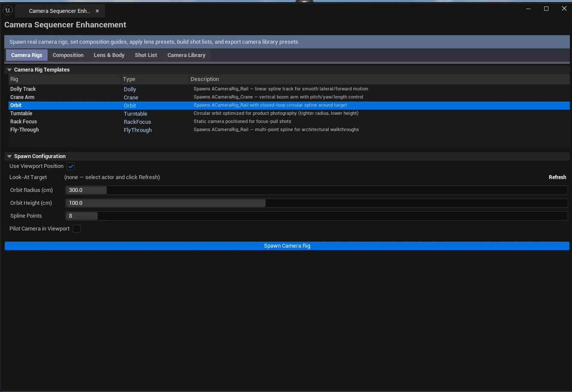Click the Orbit Radius (cm) slider field
Image resolution: width=572 pixels, height=392 pixels.
(317, 190)
